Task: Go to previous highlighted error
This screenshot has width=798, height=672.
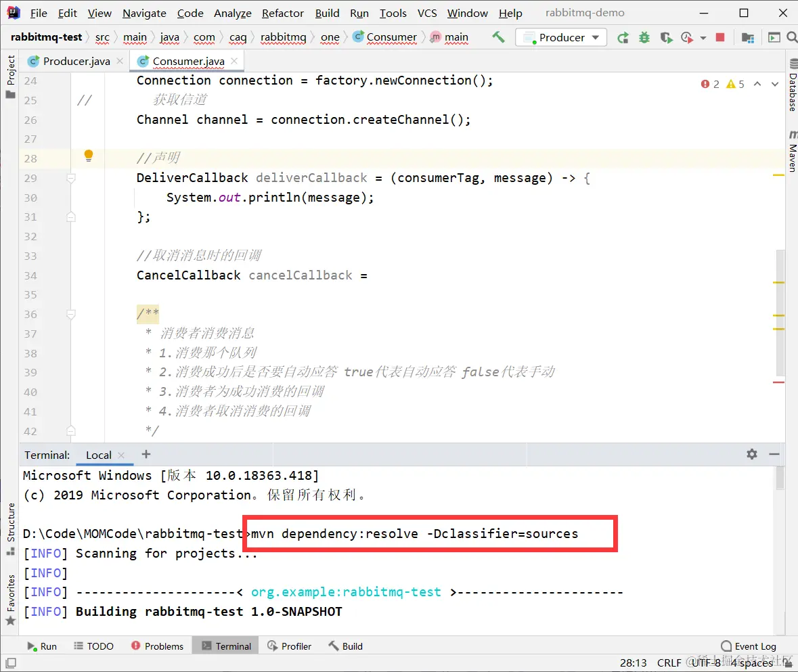Action: click(757, 84)
